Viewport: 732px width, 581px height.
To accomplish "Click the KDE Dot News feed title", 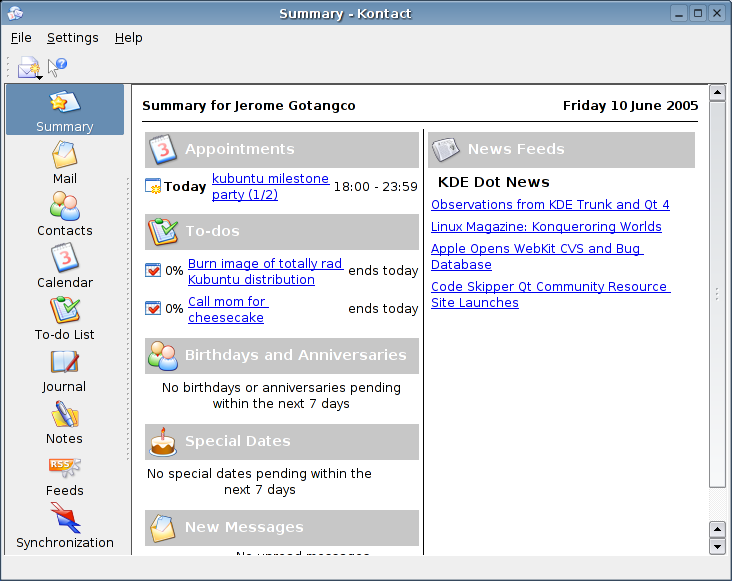I will 493,182.
